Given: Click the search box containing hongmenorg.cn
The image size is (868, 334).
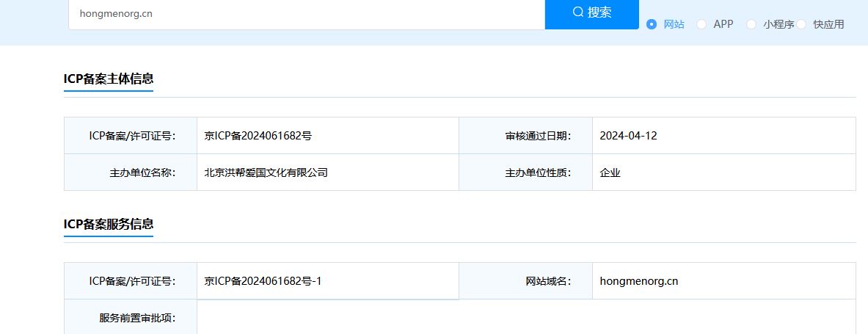Looking at the screenshot, I should coord(306,13).
